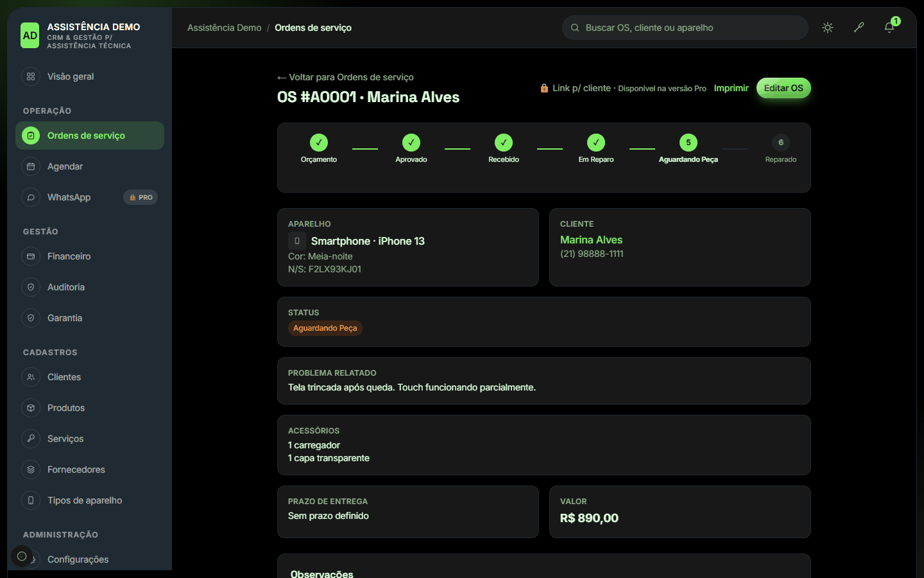924x578 pixels.
Task: Click the Visão geral sidebar icon
Action: (x=31, y=76)
